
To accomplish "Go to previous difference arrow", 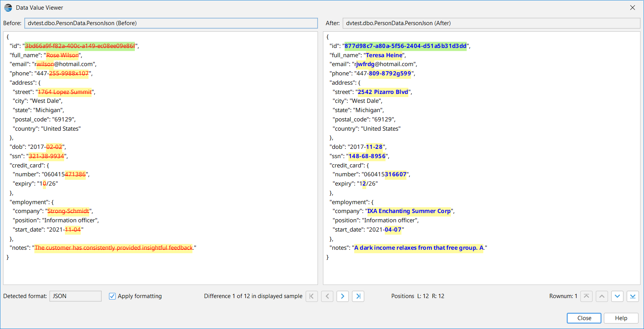I will pos(327,296).
